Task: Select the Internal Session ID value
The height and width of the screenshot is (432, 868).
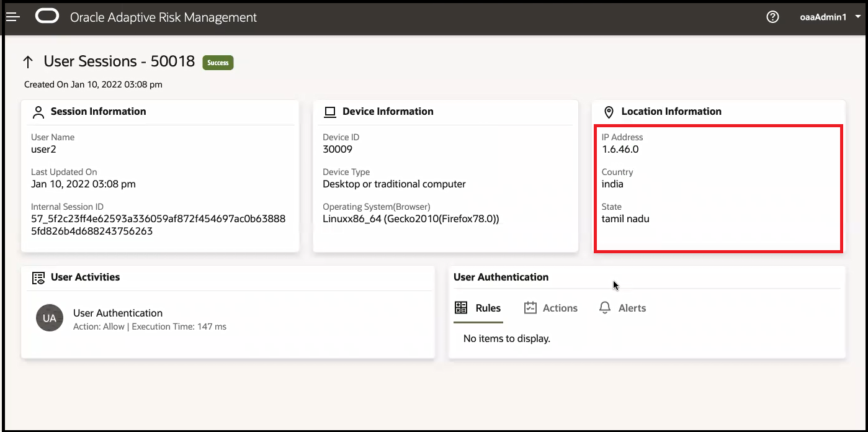Action: point(158,225)
